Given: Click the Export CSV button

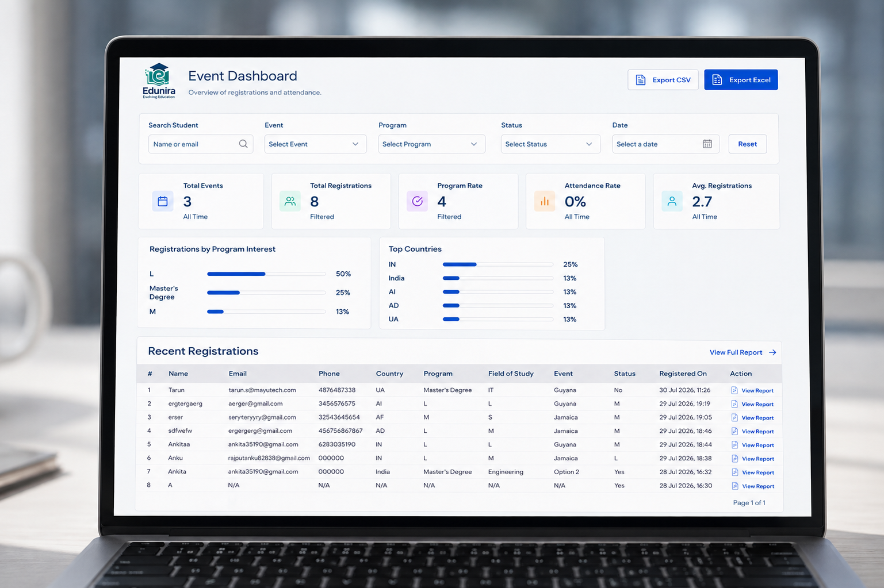Looking at the screenshot, I should click(x=663, y=80).
